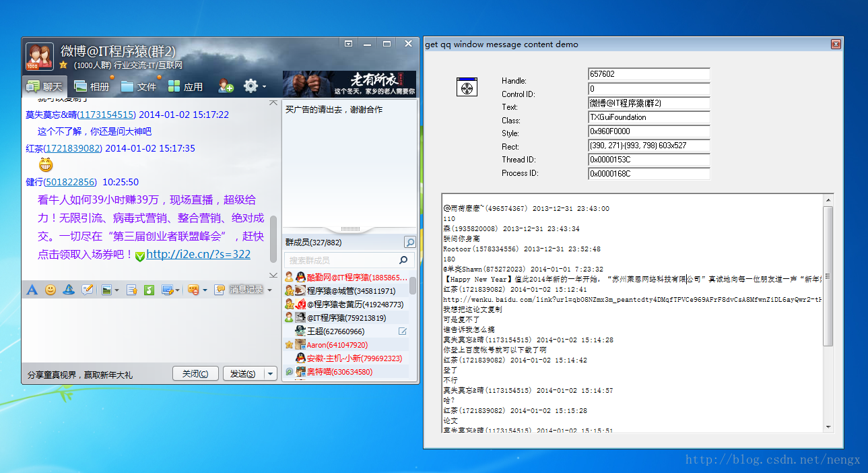Click the grip handle above the member list
The height and width of the screenshot is (473, 868).
350,229
